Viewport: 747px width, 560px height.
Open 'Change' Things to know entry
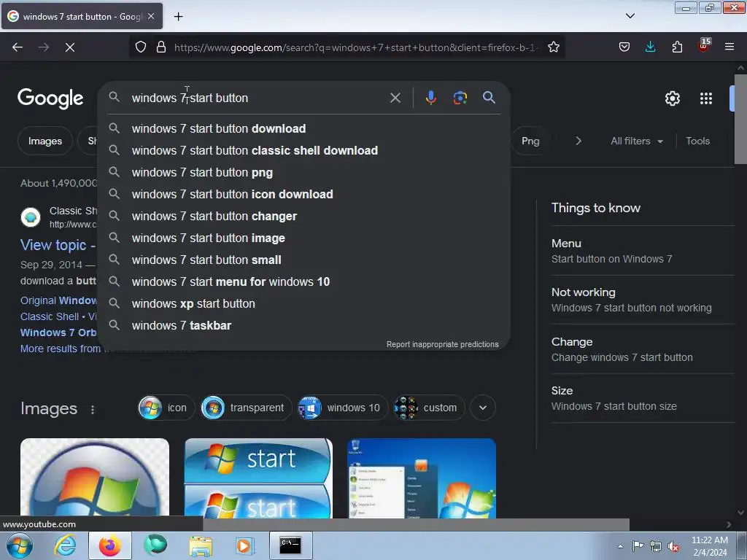pos(643,349)
